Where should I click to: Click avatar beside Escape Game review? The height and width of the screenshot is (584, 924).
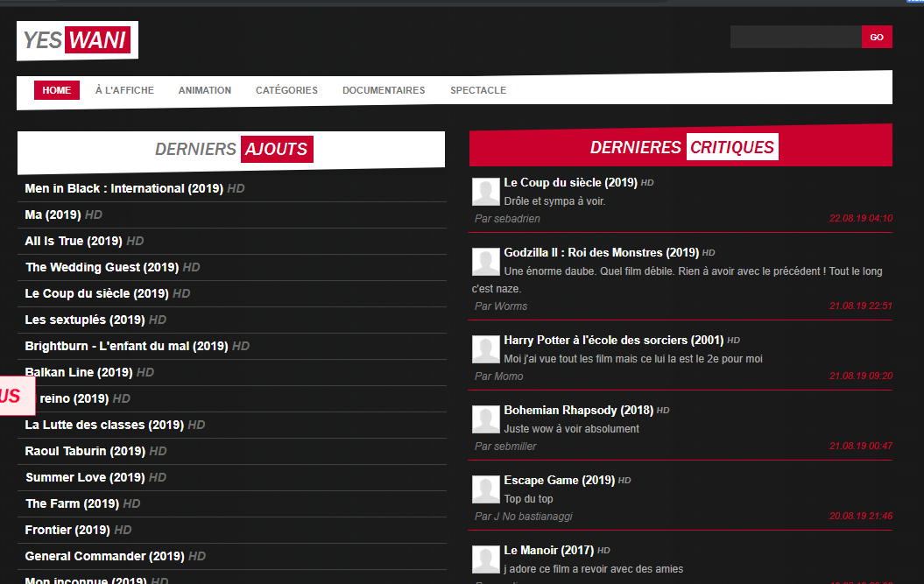[485, 489]
